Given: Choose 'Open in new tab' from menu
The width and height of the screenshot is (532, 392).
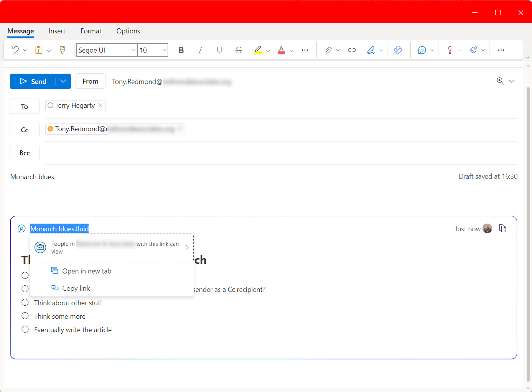Looking at the screenshot, I should 87,271.
